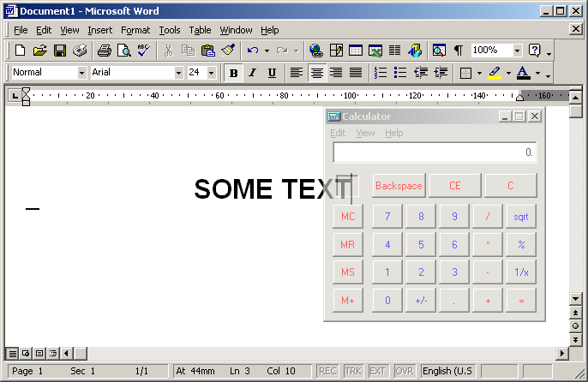588x382 pixels.
Task: Insert a hyperlink with globe icon
Action: tap(316, 51)
